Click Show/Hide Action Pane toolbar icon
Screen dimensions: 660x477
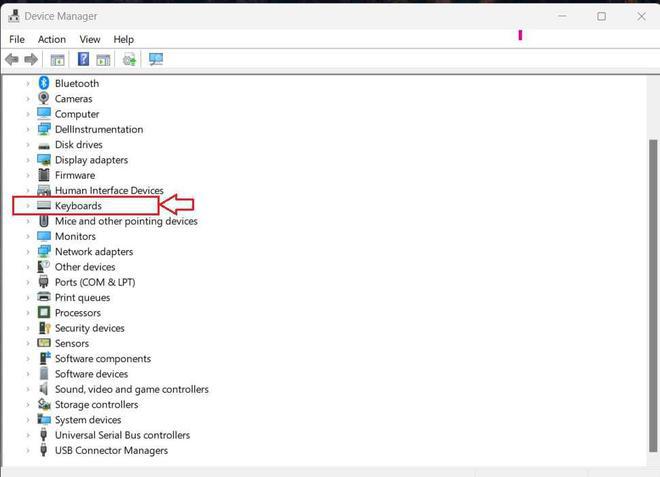pos(103,60)
